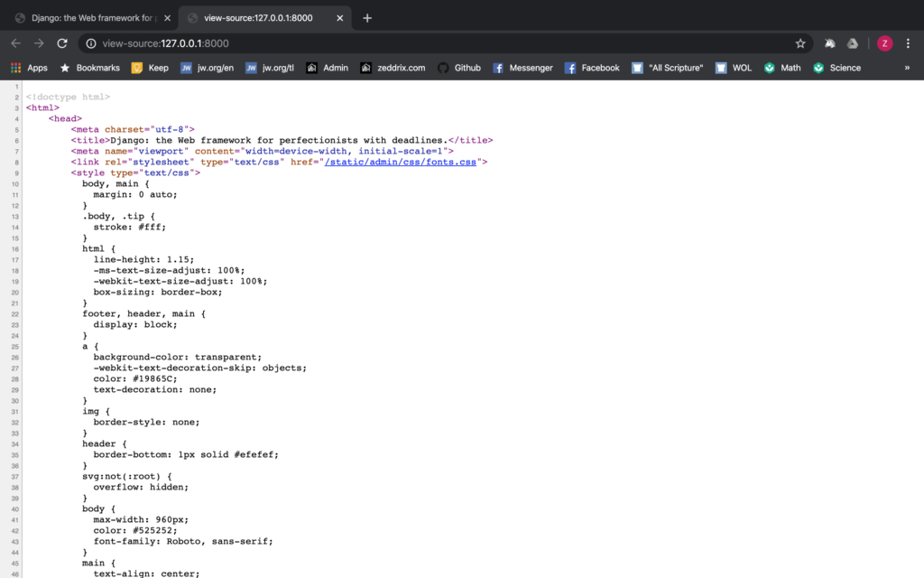Click the "line-height: 1.15;" line
Image resolution: width=924 pixels, height=578 pixels.
pos(143,259)
